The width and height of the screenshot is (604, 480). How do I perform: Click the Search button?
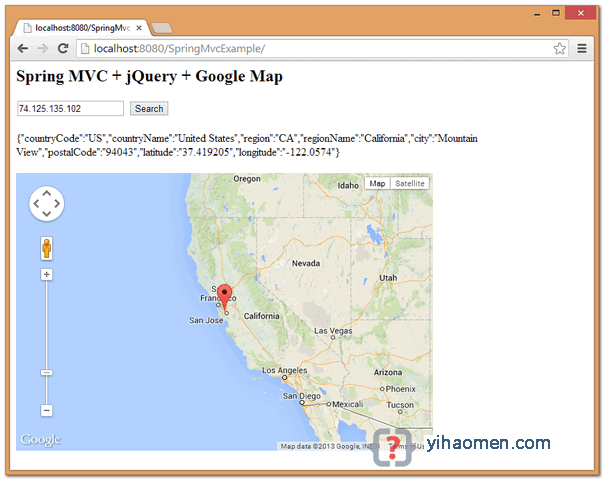[x=149, y=109]
